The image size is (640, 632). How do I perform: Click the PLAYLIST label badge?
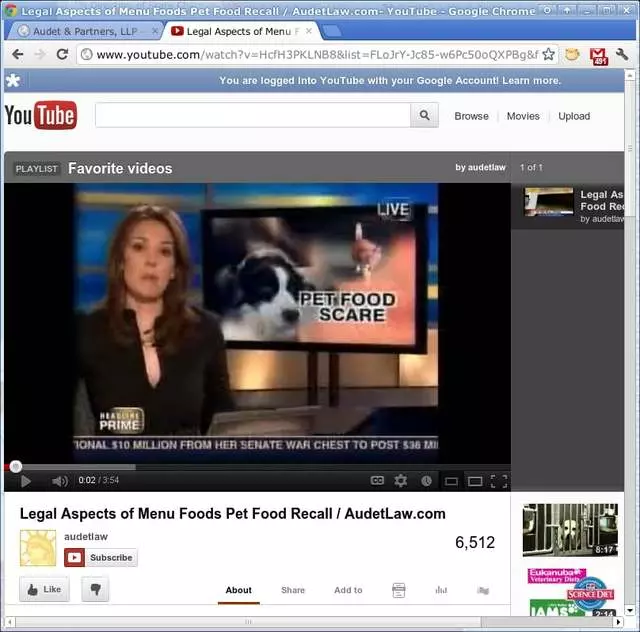coord(36,169)
